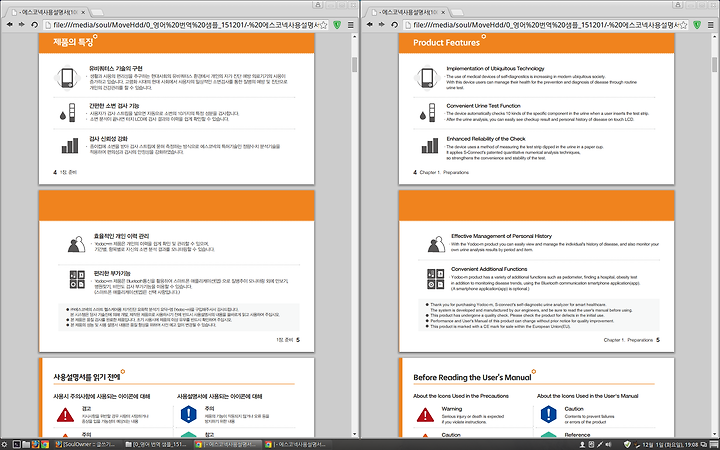Open file manager launcher on taskbar

coord(26,444)
